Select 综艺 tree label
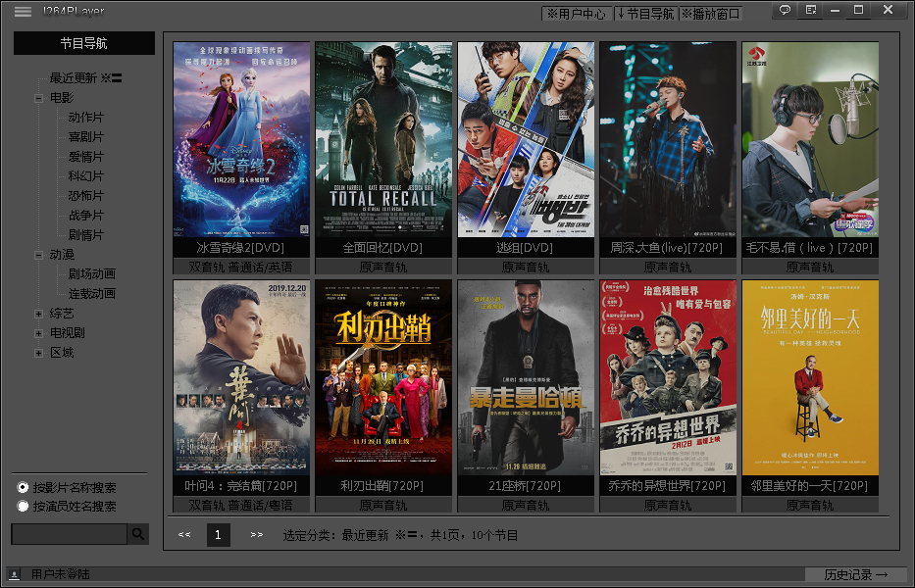Image resolution: width=915 pixels, height=588 pixels. [x=62, y=314]
